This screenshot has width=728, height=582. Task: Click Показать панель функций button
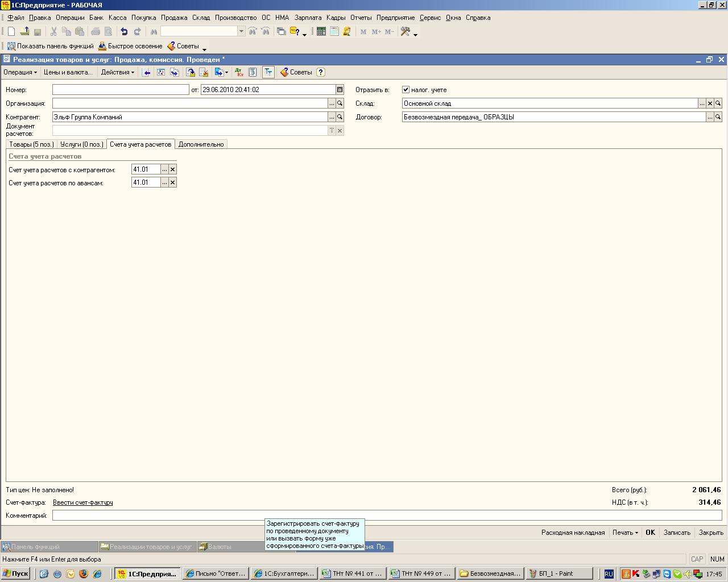coord(50,47)
